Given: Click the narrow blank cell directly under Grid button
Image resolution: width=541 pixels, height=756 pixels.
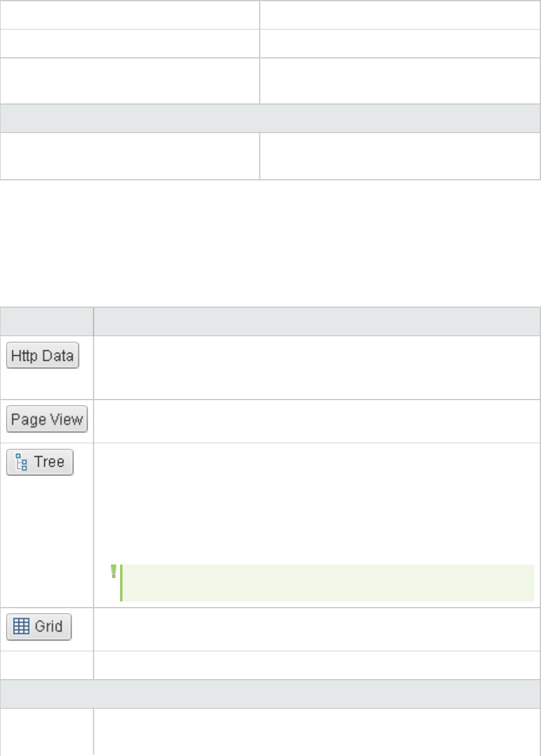Looking at the screenshot, I should [47, 666].
